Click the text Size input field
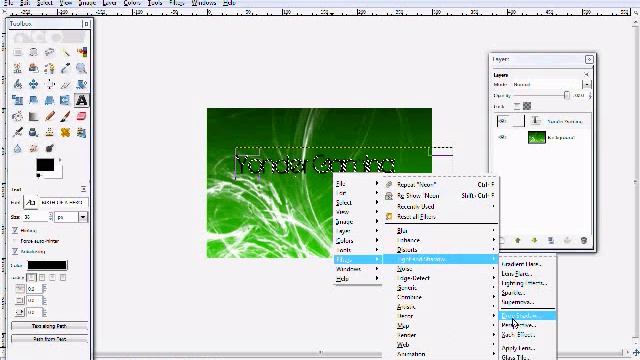640x360 pixels. [36, 217]
